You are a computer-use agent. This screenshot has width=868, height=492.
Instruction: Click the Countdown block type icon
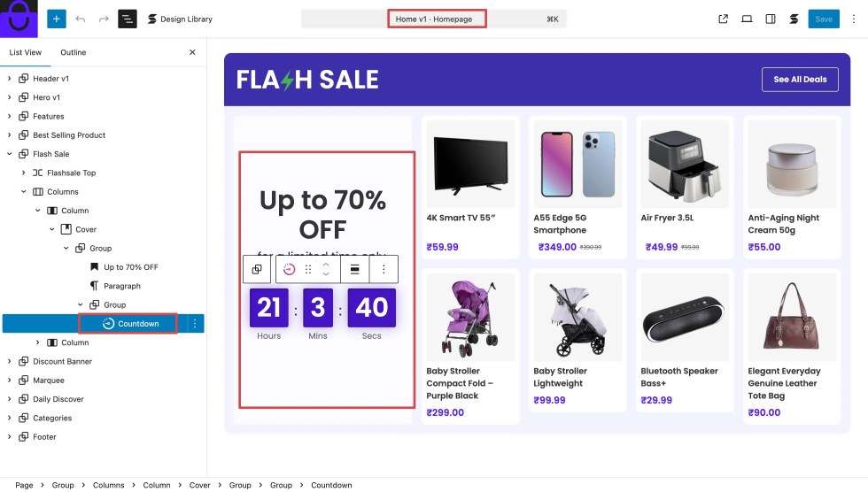[289, 270]
